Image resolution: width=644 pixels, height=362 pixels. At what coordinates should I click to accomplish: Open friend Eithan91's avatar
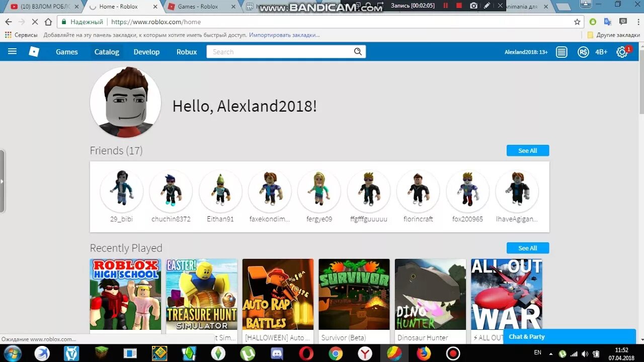pos(220,191)
